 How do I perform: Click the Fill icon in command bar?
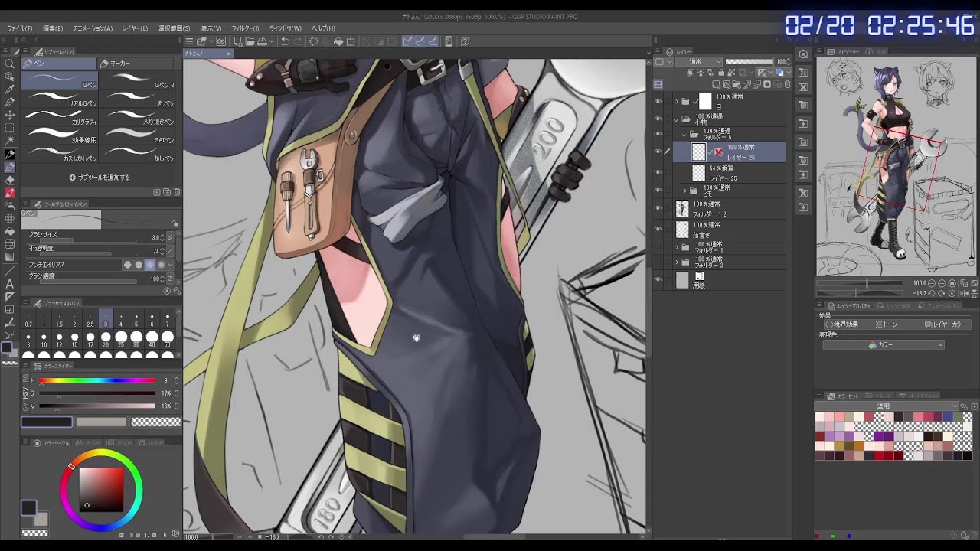[338, 41]
